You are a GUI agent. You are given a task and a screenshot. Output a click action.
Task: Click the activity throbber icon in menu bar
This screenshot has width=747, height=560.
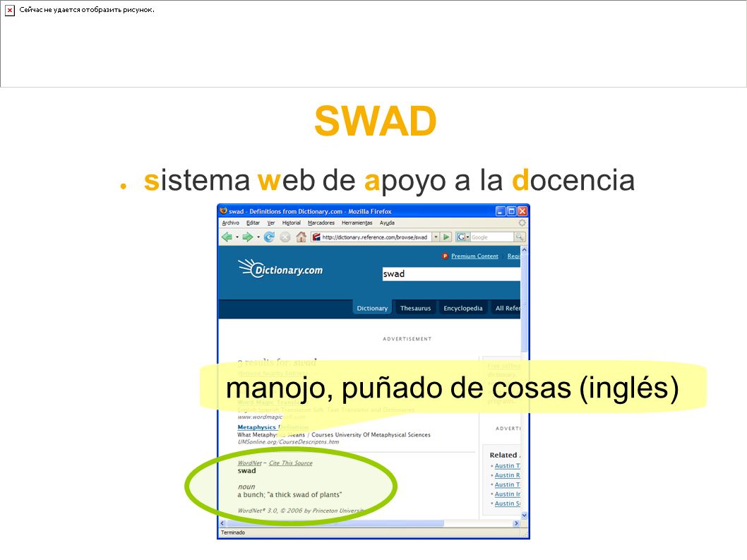click(x=522, y=222)
